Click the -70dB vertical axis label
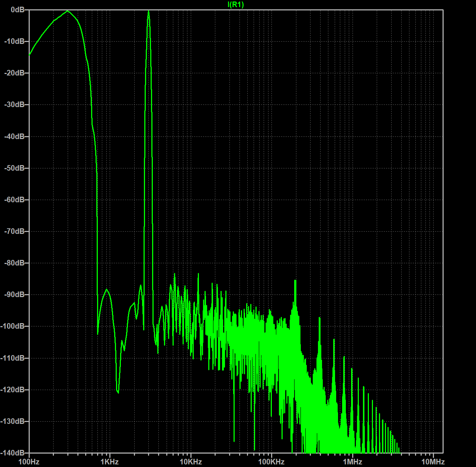Viewport: 476px width, 467px height. point(15,231)
